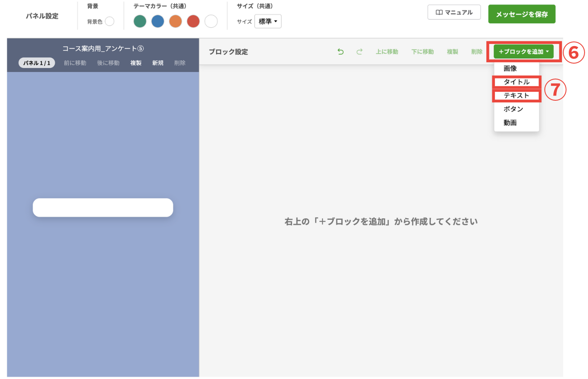Select the white theme color
This screenshot has height=379, width=588.
pyautogui.click(x=211, y=21)
